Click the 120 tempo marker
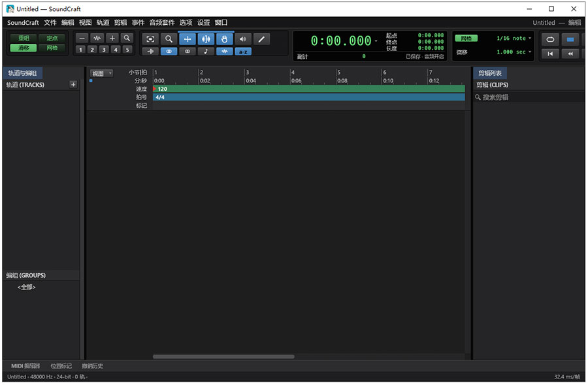Screen dimensions: 588x385 (162, 89)
